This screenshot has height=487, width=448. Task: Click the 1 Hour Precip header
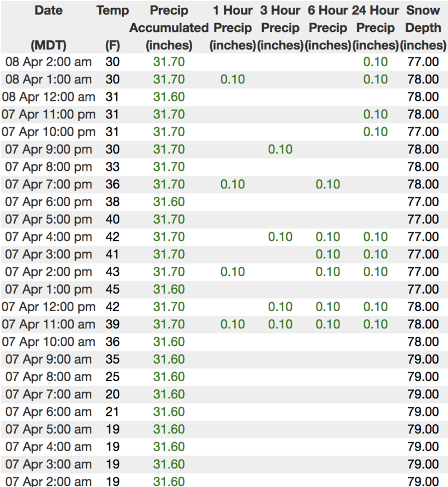232,27
